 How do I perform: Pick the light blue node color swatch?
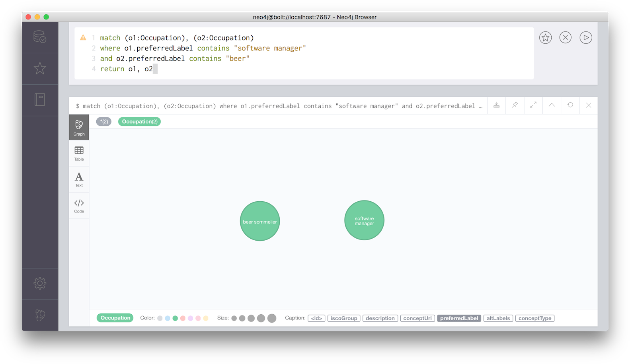[168, 318]
